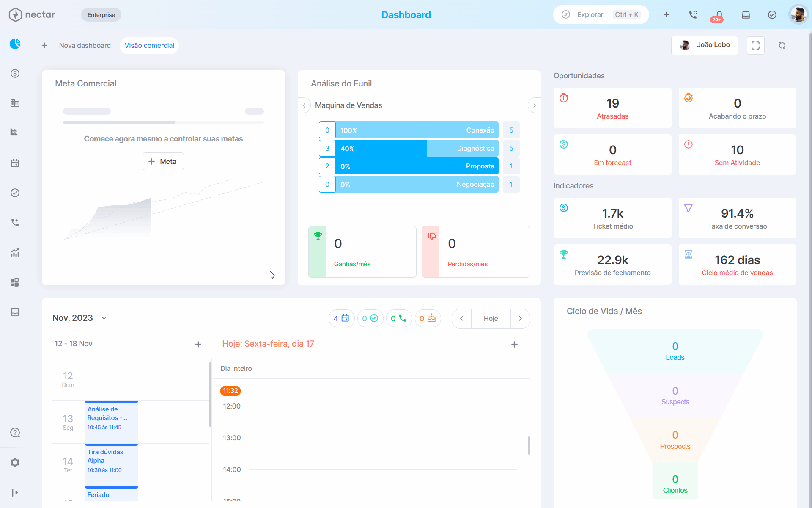Click the Enterprise plan badge
Image resolution: width=812 pixels, height=508 pixels.
[101, 15]
